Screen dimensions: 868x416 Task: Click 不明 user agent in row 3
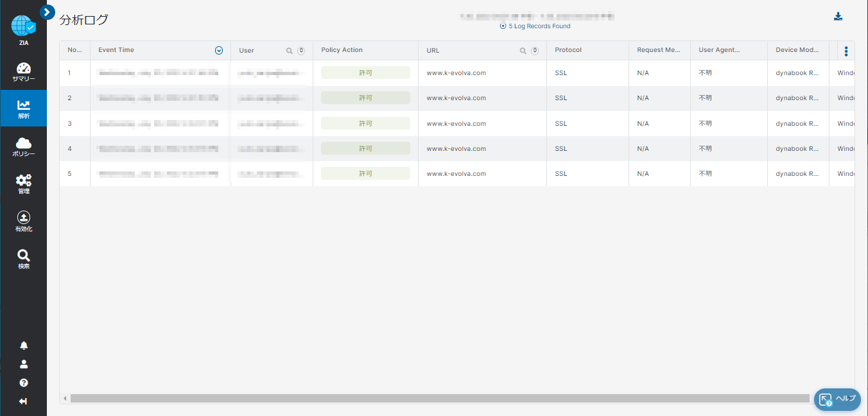click(x=705, y=123)
